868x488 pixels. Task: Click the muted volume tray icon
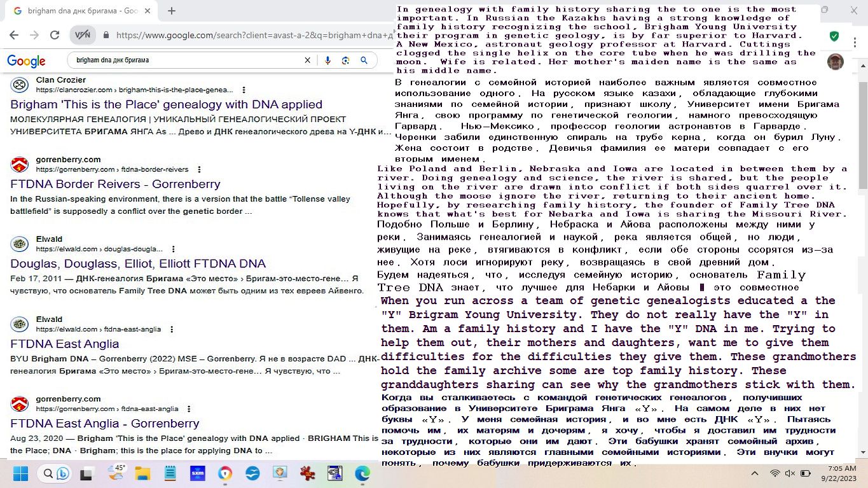tap(790, 473)
